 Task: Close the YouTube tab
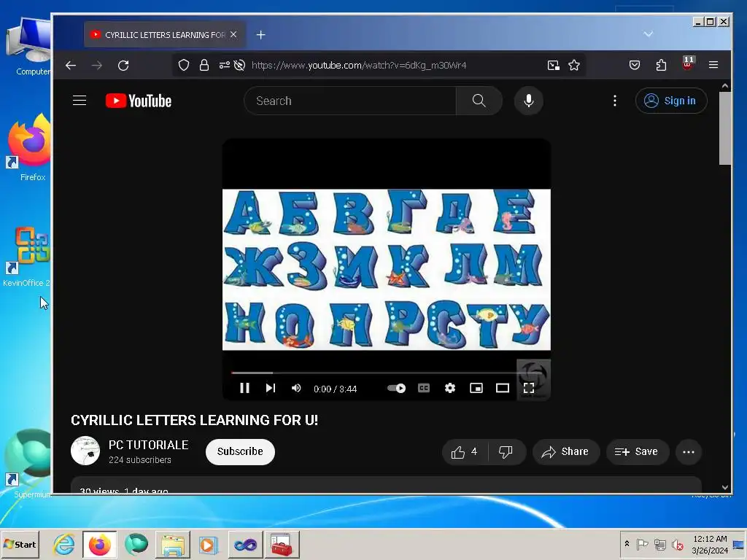[233, 35]
